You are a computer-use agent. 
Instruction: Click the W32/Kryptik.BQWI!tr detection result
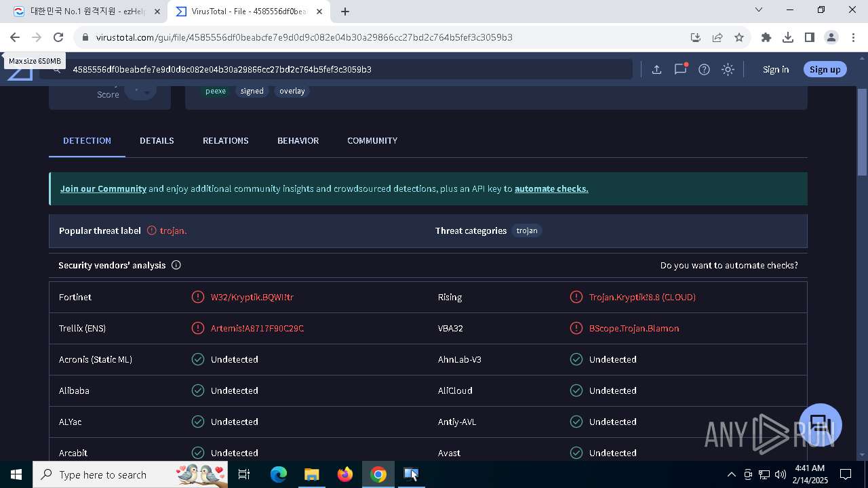[252, 297]
